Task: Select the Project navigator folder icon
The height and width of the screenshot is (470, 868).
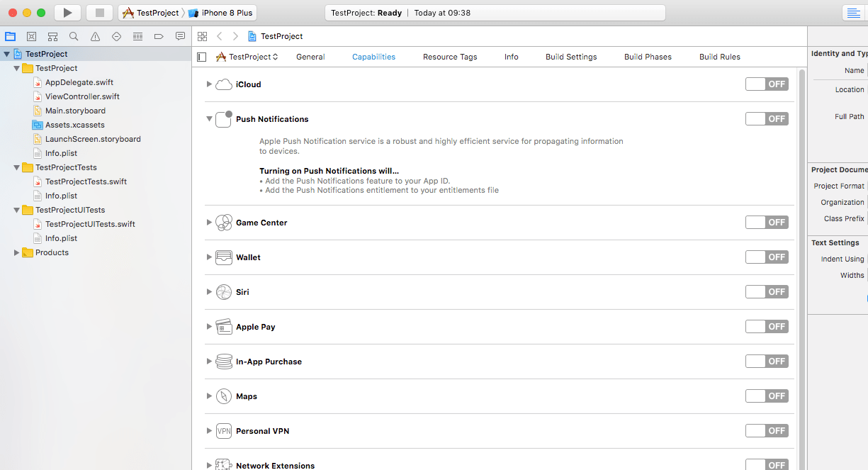Action: [10, 36]
